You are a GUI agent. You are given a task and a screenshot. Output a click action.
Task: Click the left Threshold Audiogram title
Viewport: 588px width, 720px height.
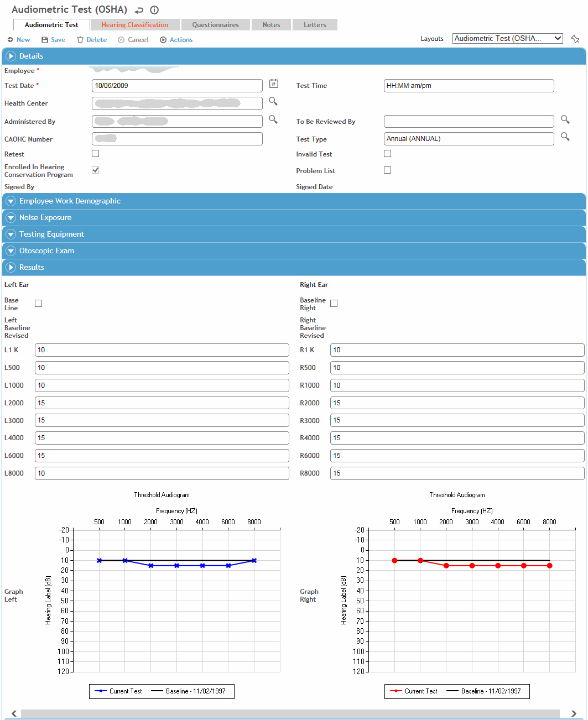click(x=162, y=495)
